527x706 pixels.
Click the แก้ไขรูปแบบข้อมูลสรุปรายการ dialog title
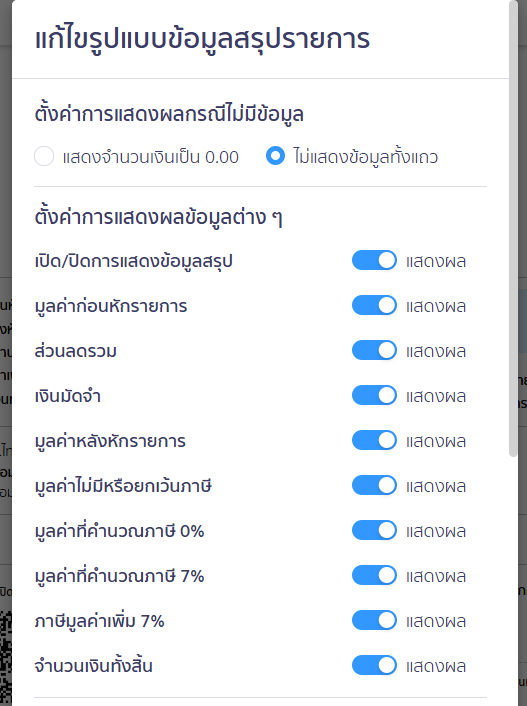[202, 39]
